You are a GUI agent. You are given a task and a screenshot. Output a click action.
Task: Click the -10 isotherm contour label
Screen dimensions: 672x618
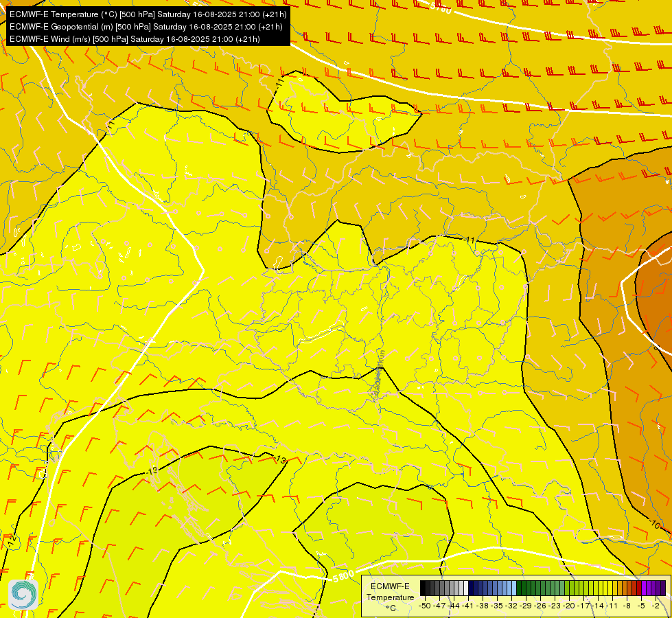tap(654, 524)
